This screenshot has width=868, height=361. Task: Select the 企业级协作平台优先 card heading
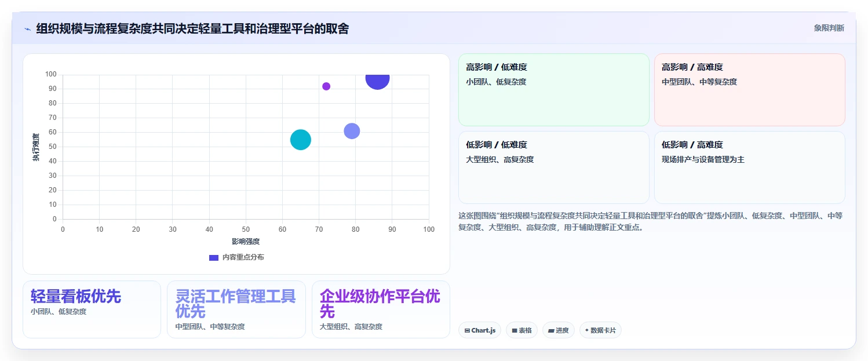[380, 304]
